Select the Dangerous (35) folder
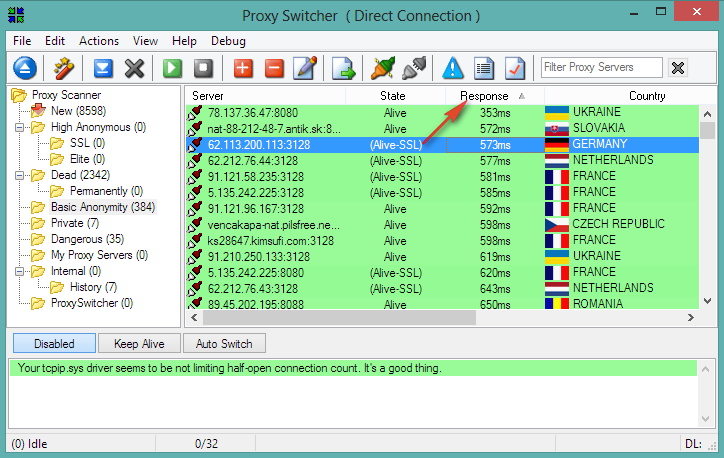Image resolution: width=724 pixels, height=458 pixels. pyautogui.click(x=87, y=239)
